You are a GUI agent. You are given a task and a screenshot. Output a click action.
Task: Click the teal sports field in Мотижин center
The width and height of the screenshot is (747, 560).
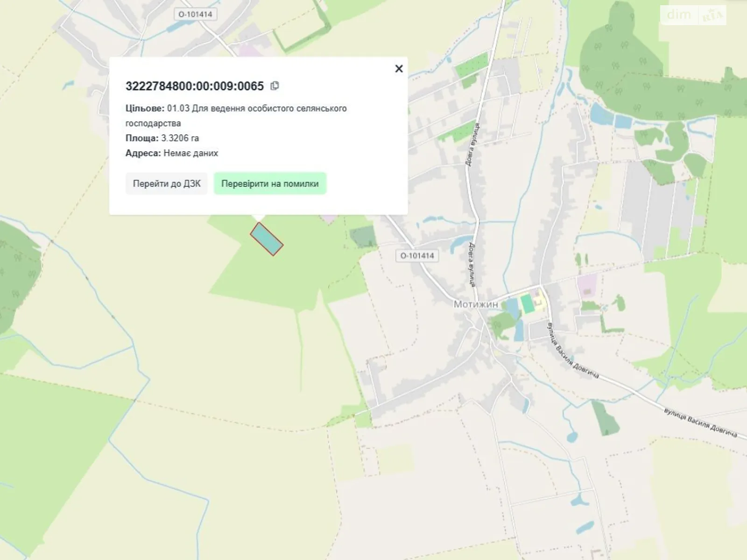click(527, 303)
